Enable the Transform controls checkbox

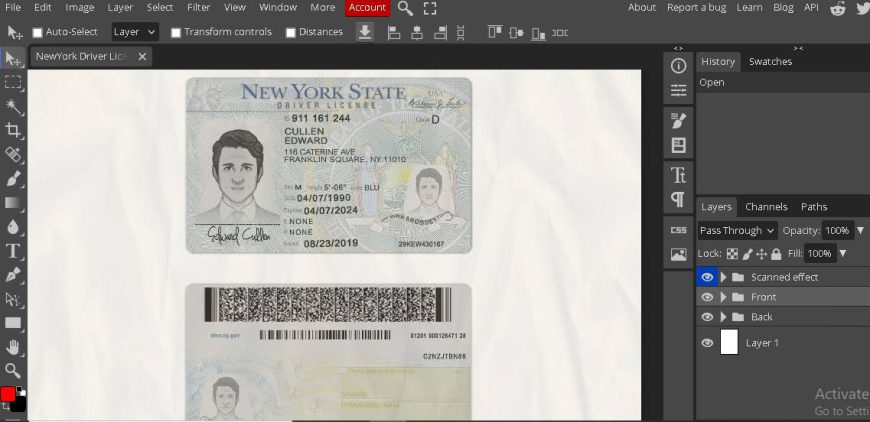pos(176,33)
